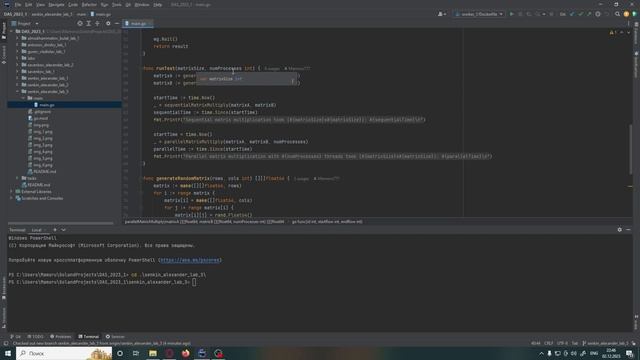Open the Git tool window button
Viewport: 640px width, 360px height.
coord(16,337)
